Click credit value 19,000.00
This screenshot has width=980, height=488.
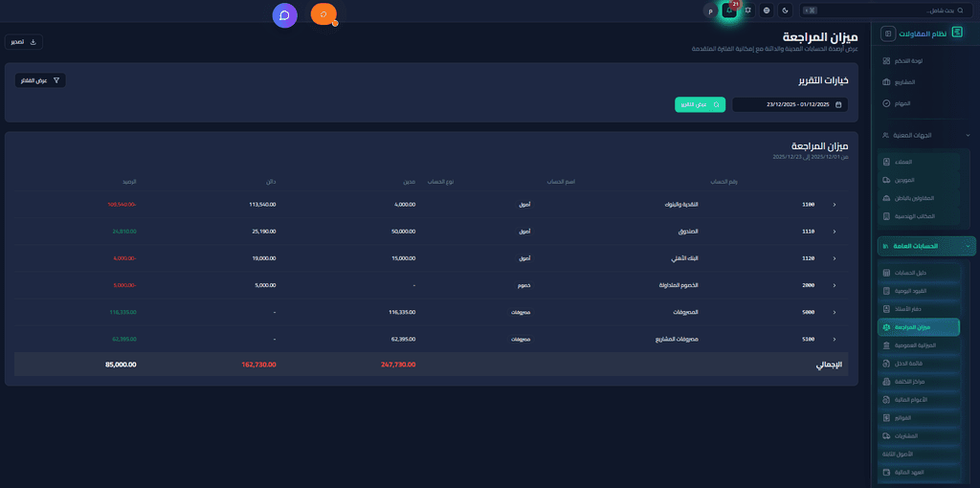[264, 258]
